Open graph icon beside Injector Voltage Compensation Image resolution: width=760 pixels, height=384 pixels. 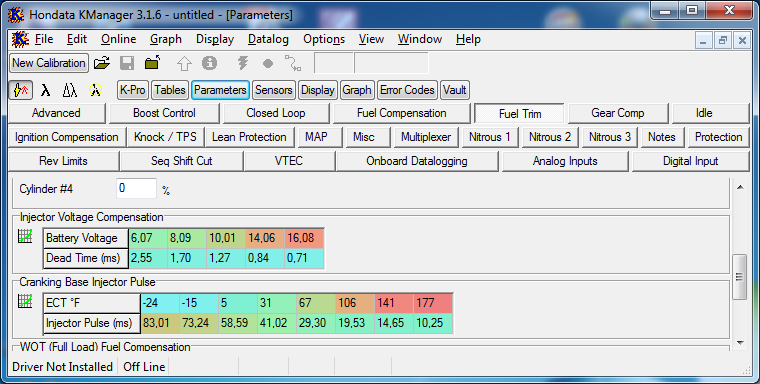pos(25,237)
